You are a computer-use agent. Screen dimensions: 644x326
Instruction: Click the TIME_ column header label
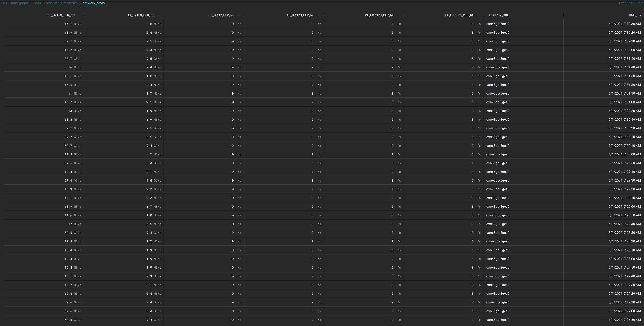[x=632, y=15]
